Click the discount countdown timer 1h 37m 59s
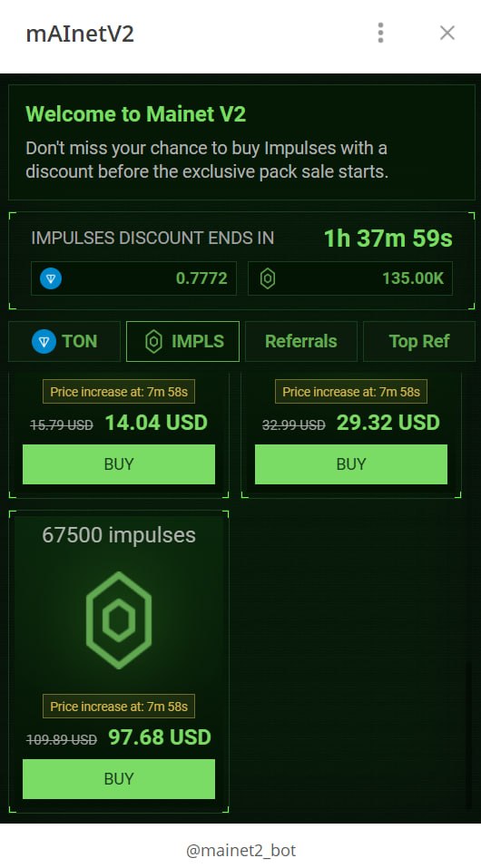The width and height of the screenshot is (481, 868). (388, 239)
